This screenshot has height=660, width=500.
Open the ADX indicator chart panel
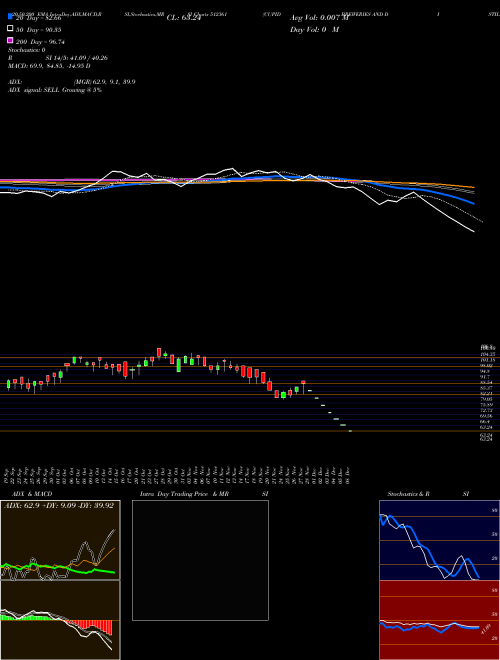pos(60,540)
